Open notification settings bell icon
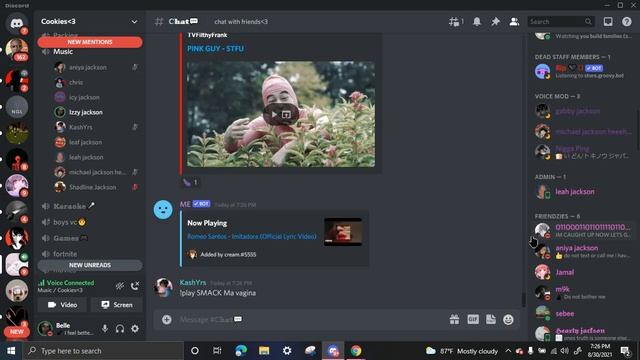 (476, 22)
